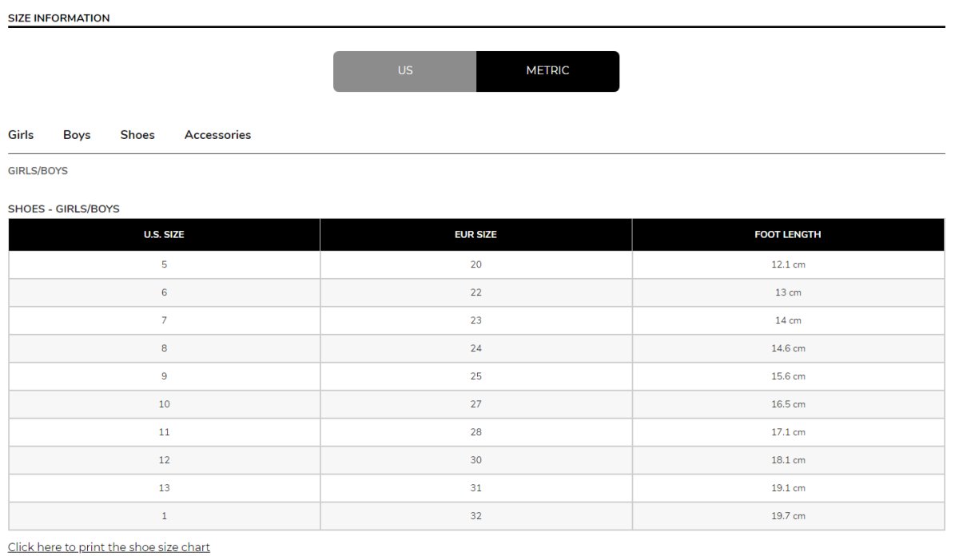Click the EUR SIZE column header
Image resolution: width=959 pixels, height=560 pixels.
click(476, 235)
